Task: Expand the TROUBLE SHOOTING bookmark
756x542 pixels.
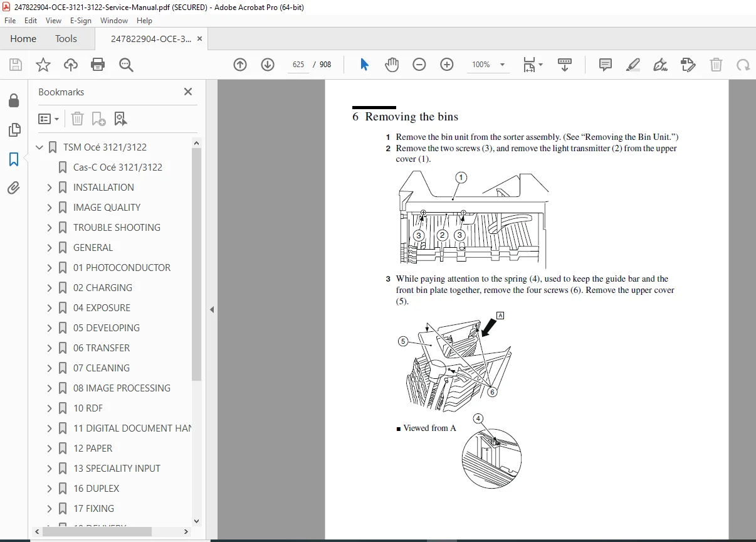Action: (x=50, y=228)
